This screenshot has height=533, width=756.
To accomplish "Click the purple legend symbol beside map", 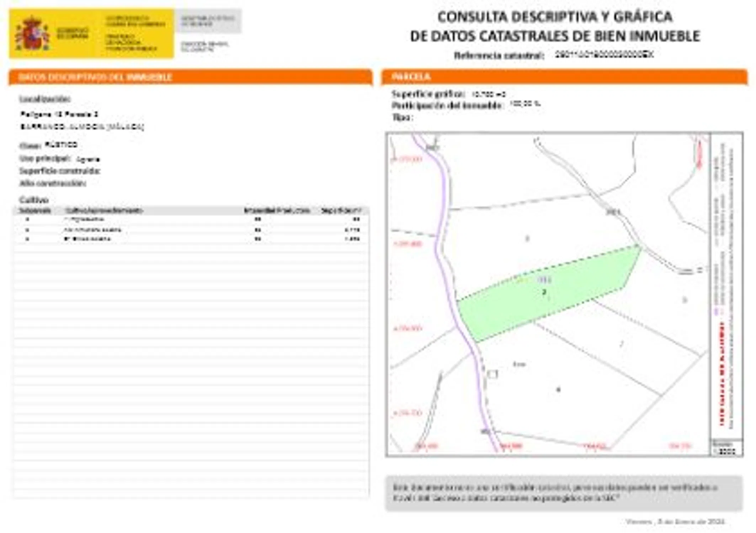I will pyautogui.click(x=717, y=312).
